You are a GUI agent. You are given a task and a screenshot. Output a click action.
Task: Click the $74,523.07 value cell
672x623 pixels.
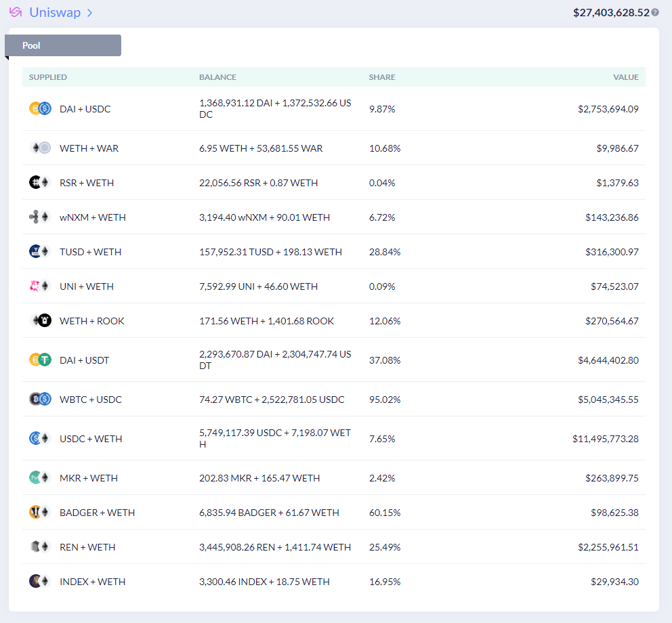tap(614, 286)
